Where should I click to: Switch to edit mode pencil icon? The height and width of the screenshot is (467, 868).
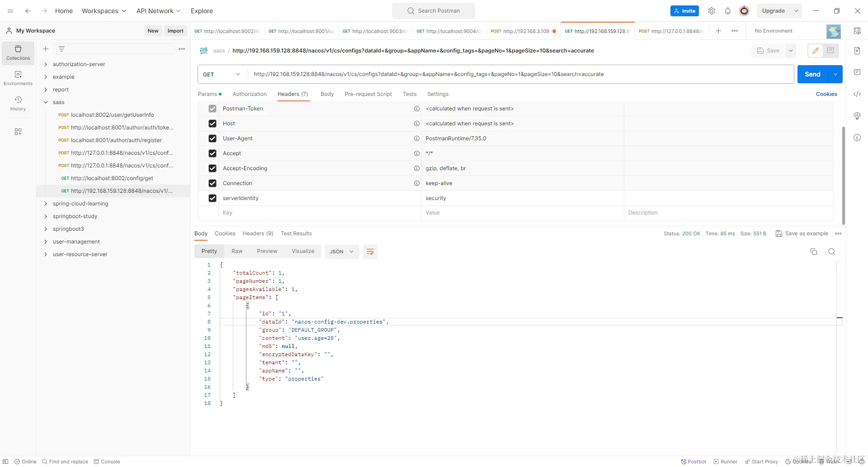(816, 51)
